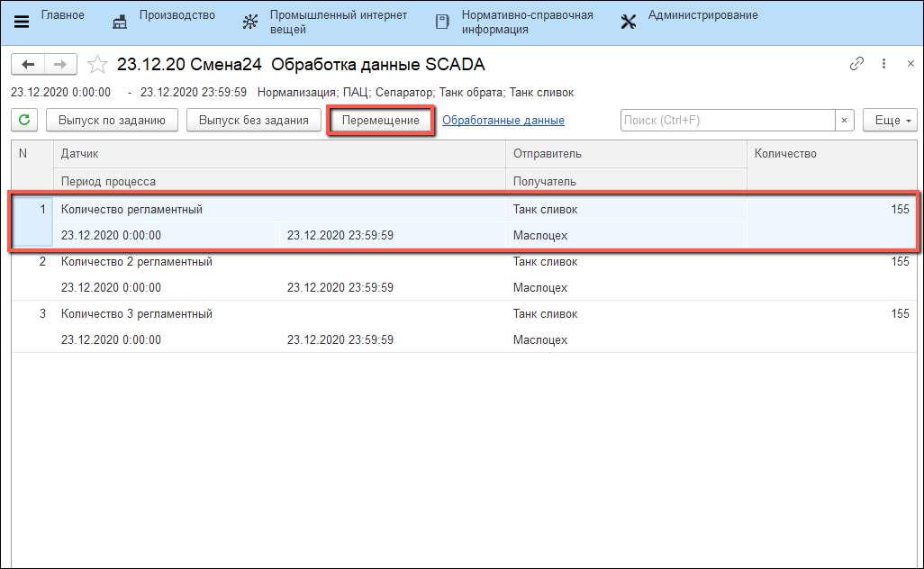This screenshot has width=924, height=569.
Task: Refresh the list with green arrow button
Action: pyautogui.click(x=24, y=120)
